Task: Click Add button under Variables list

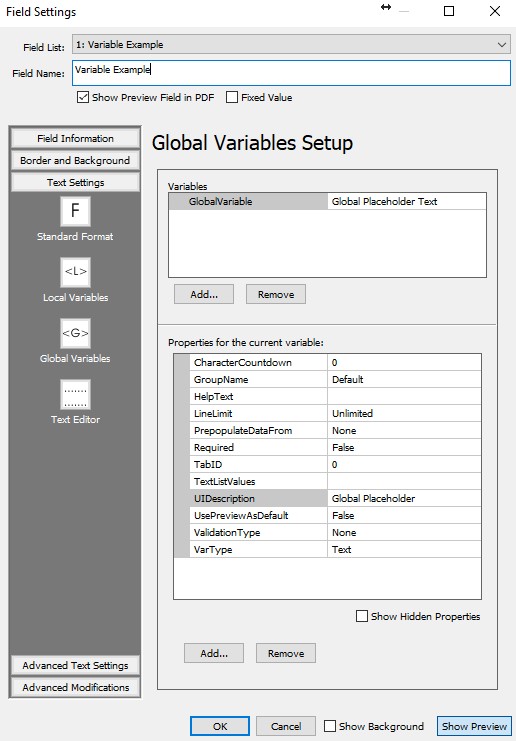Action: 204,294
